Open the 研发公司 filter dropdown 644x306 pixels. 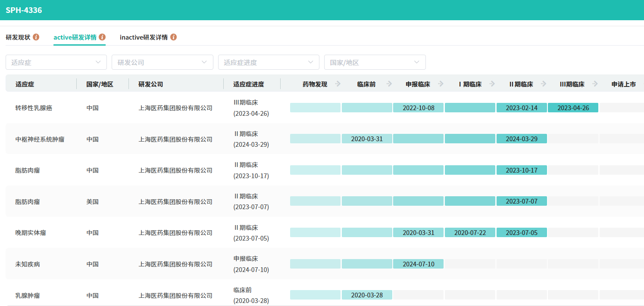tap(162, 62)
